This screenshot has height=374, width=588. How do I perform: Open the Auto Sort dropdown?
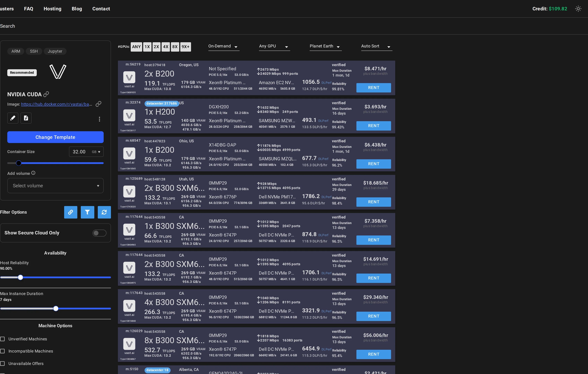tap(377, 46)
